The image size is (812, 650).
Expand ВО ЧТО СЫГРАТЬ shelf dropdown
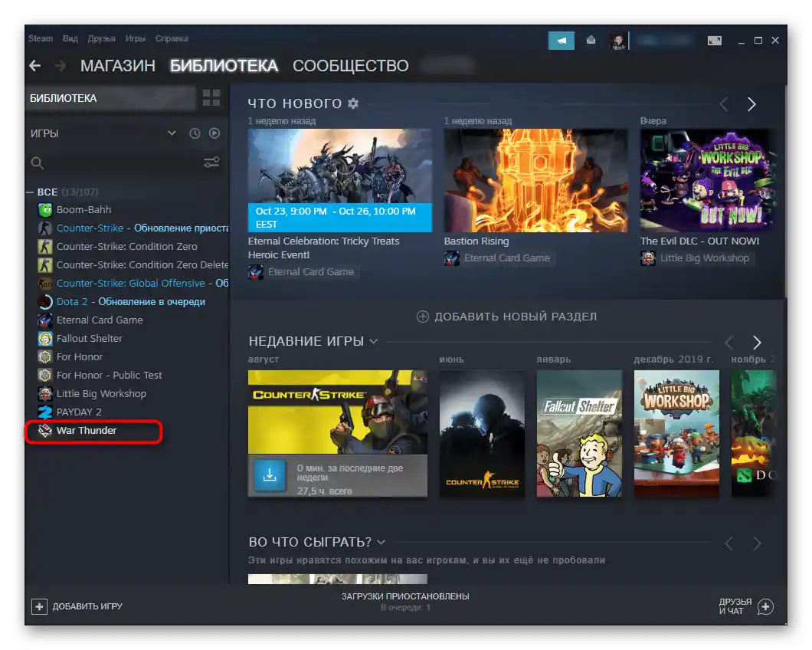tap(381, 542)
